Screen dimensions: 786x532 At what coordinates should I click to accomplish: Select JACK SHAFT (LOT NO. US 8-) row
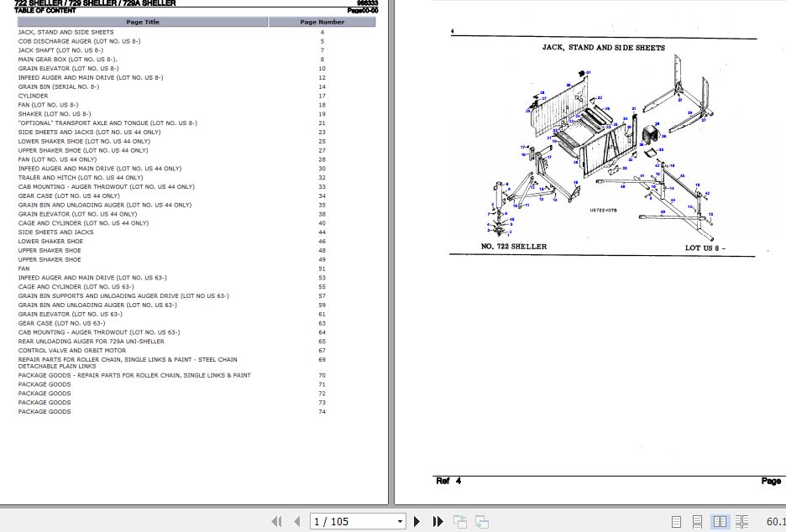(x=60, y=50)
